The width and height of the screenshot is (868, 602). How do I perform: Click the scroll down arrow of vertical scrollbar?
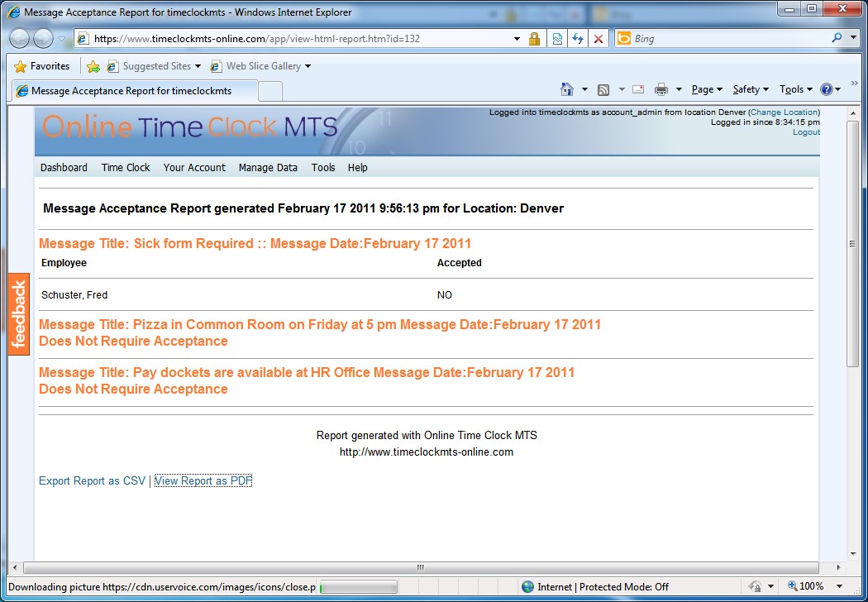click(852, 553)
